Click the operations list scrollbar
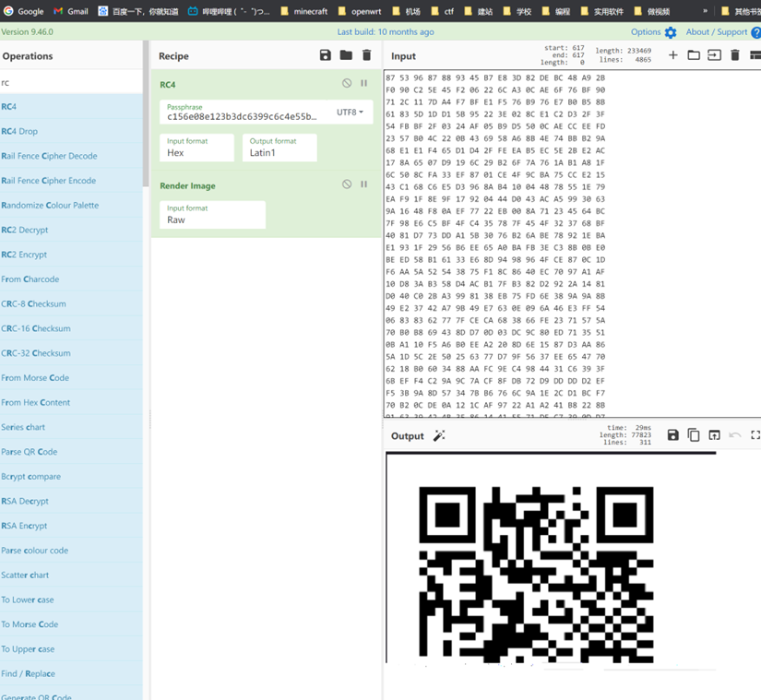The image size is (761, 700). pos(146,114)
